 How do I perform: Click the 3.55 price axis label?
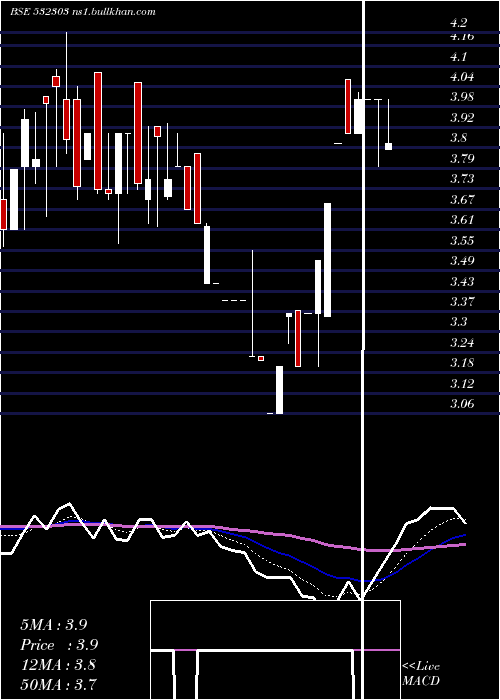[462, 241]
